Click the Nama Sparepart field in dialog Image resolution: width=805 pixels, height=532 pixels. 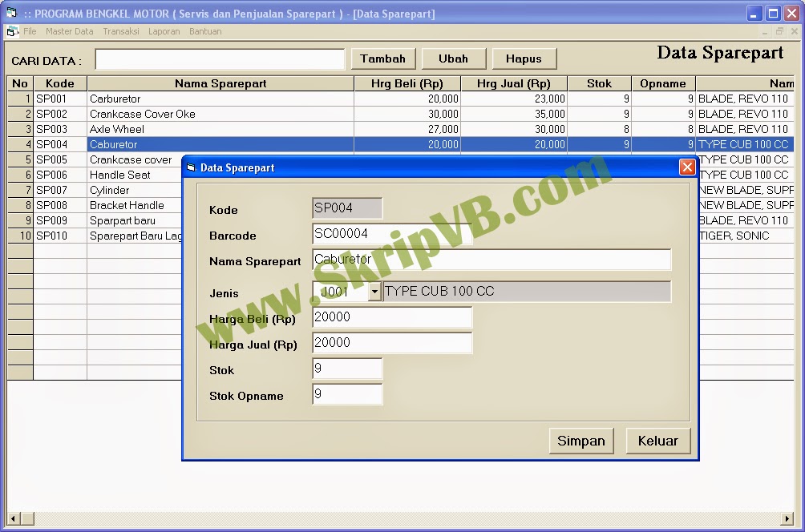(x=491, y=260)
